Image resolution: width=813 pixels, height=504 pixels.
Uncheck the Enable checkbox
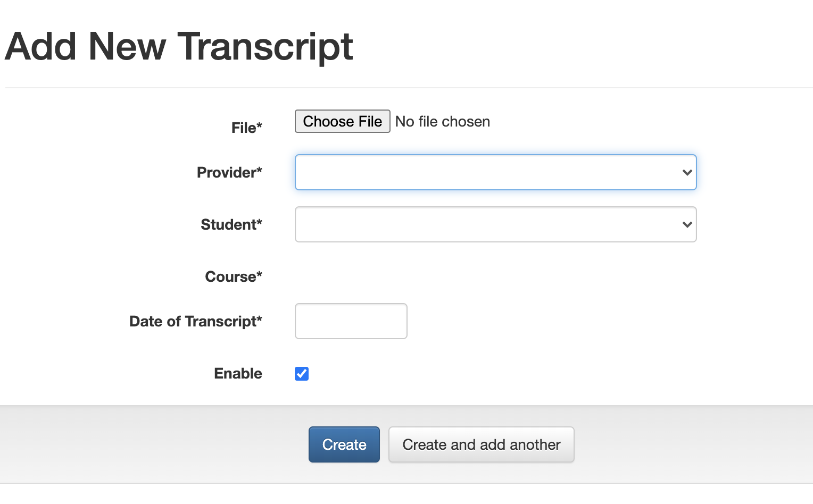click(x=302, y=374)
